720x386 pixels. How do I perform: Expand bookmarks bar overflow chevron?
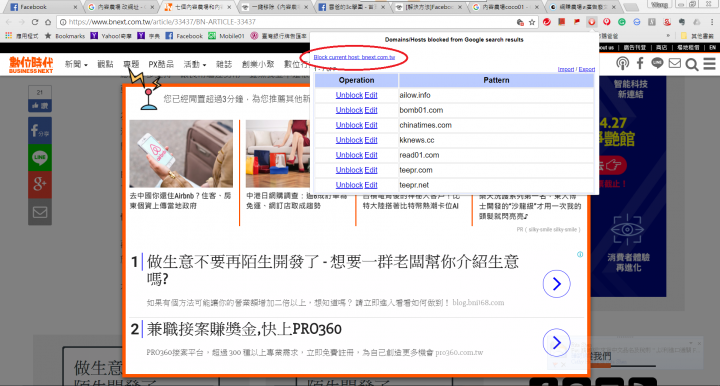(668, 35)
